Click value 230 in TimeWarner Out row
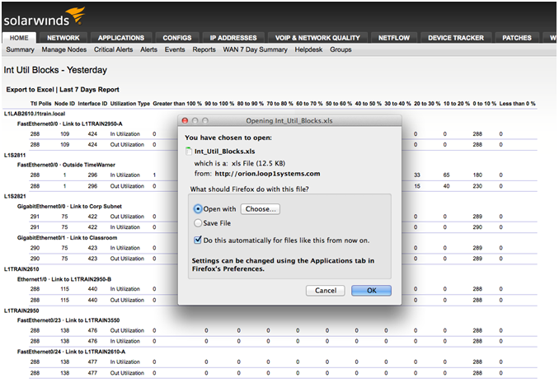 click(x=477, y=186)
